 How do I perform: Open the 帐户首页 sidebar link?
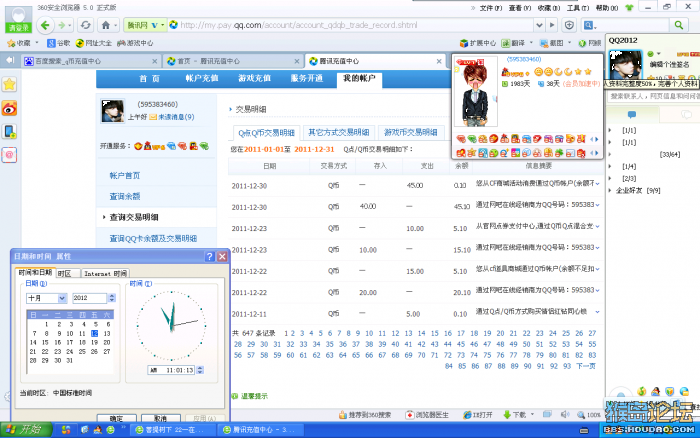pyautogui.click(x=125, y=175)
